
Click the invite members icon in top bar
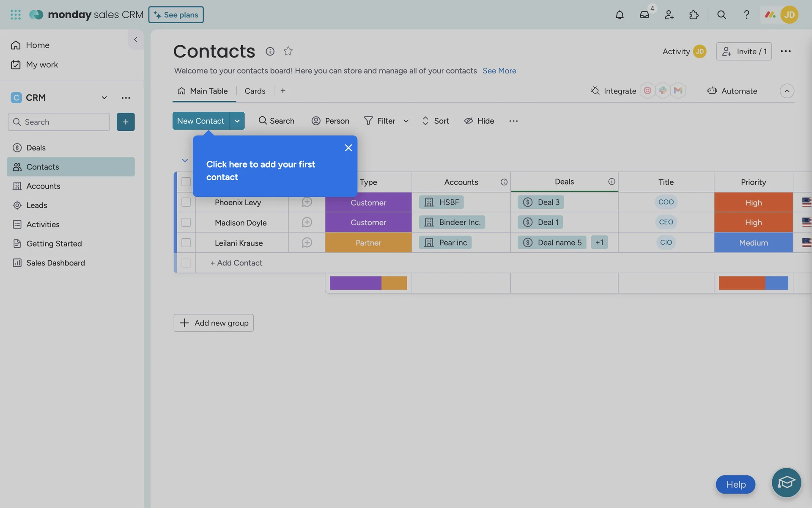pos(669,15)
